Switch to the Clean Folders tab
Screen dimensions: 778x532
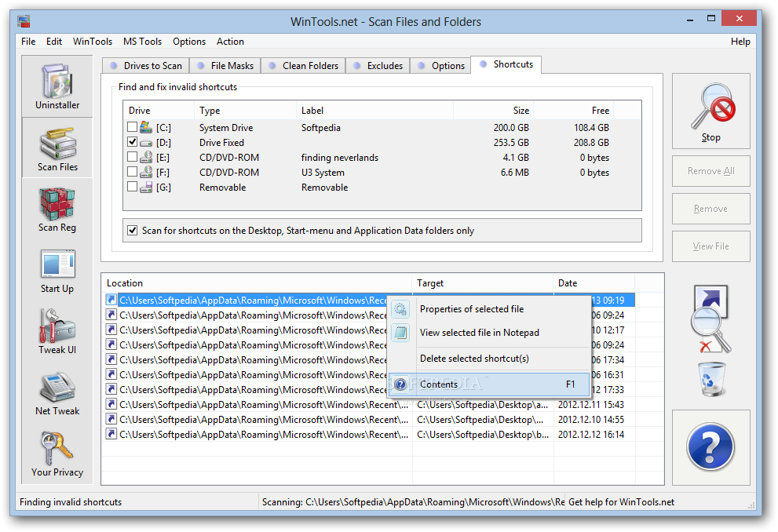304,66
